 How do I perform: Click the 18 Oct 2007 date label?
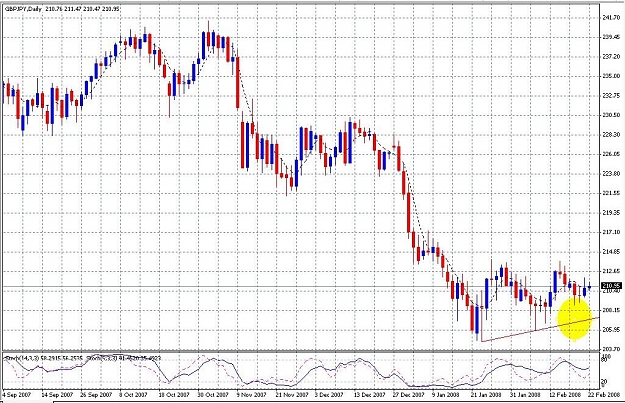click(174, 395)
